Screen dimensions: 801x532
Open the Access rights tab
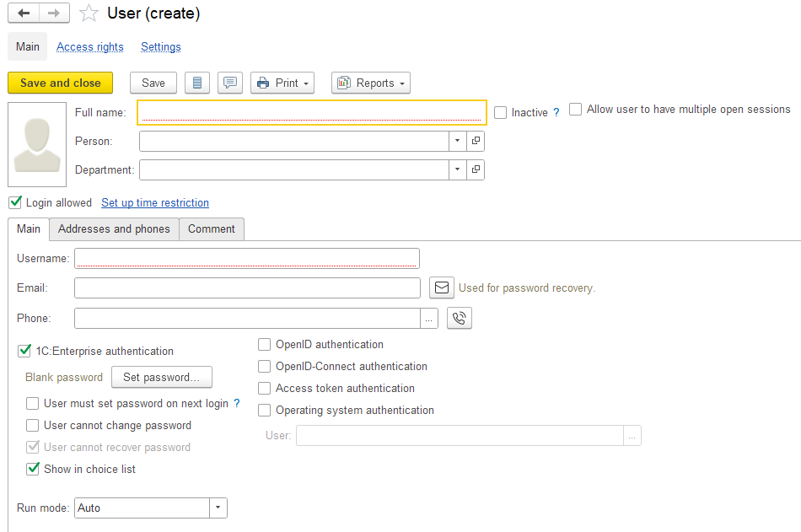(x=89, y=47)
